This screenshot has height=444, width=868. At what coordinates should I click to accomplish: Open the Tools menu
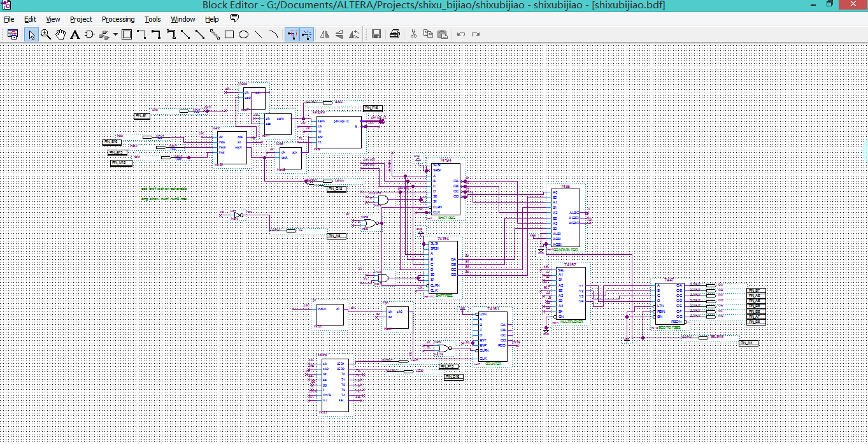pyautogui.click(x=152, y=19)
